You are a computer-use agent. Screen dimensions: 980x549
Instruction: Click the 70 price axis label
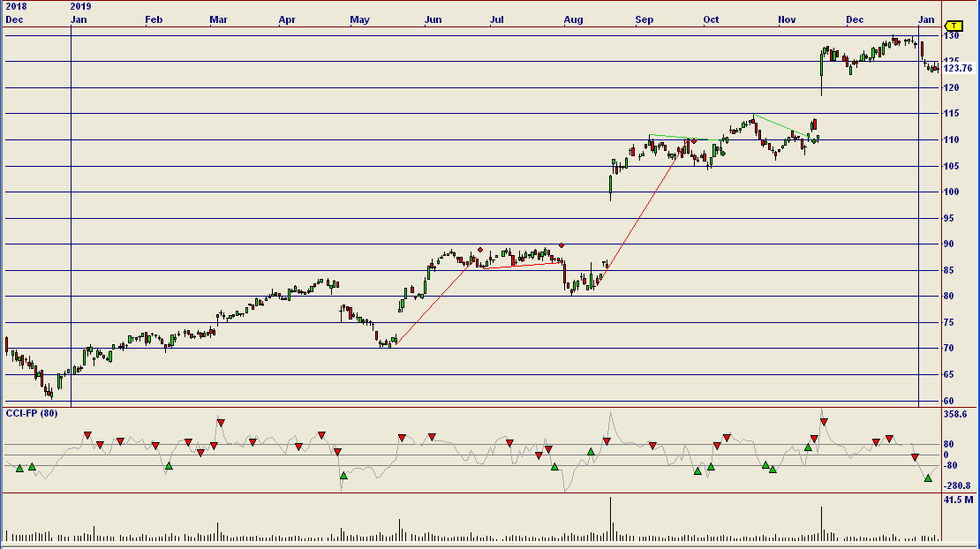(949, 349)
